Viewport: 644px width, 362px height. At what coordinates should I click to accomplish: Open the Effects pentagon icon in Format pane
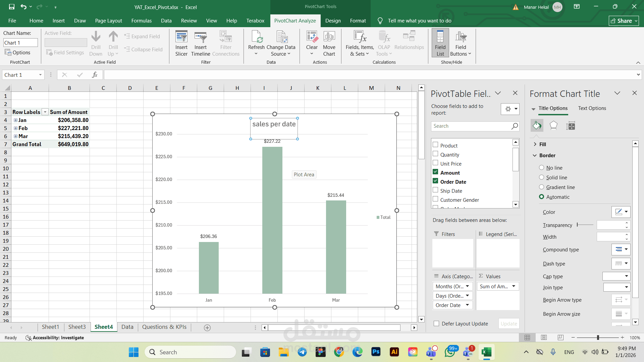(x=553, y=126)
